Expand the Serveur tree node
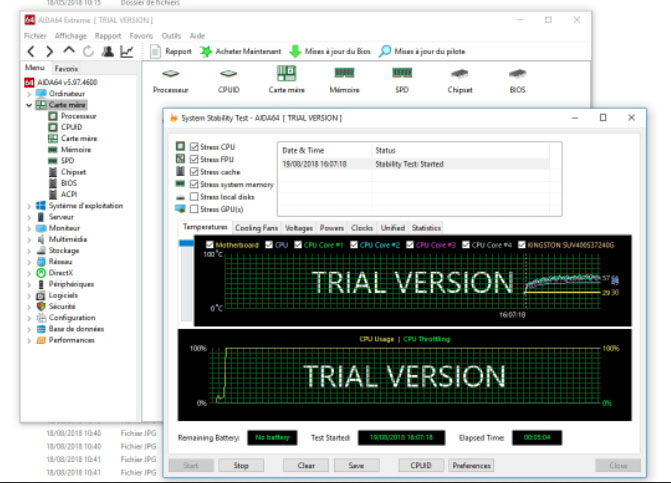 pos(29,217)
